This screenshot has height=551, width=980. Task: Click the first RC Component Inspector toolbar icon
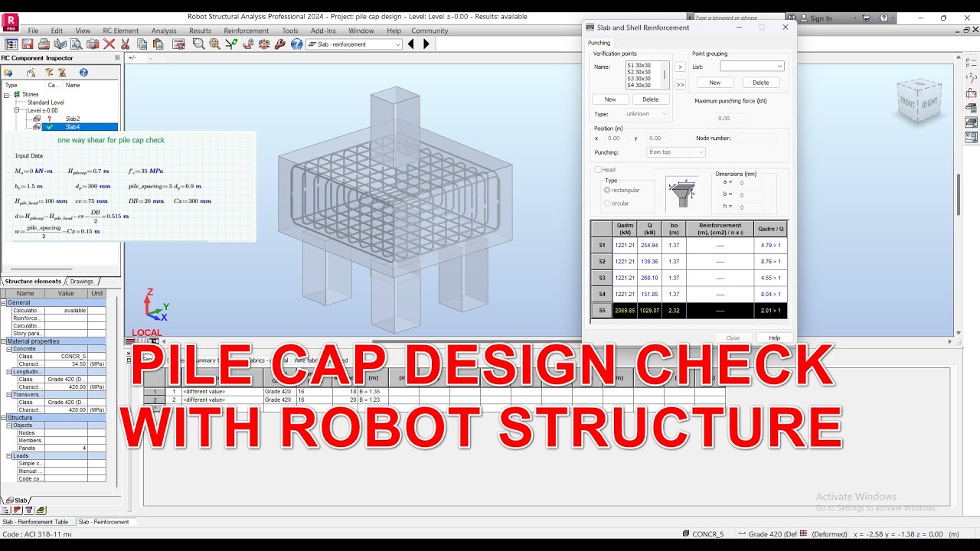click(x=8, y=73)
